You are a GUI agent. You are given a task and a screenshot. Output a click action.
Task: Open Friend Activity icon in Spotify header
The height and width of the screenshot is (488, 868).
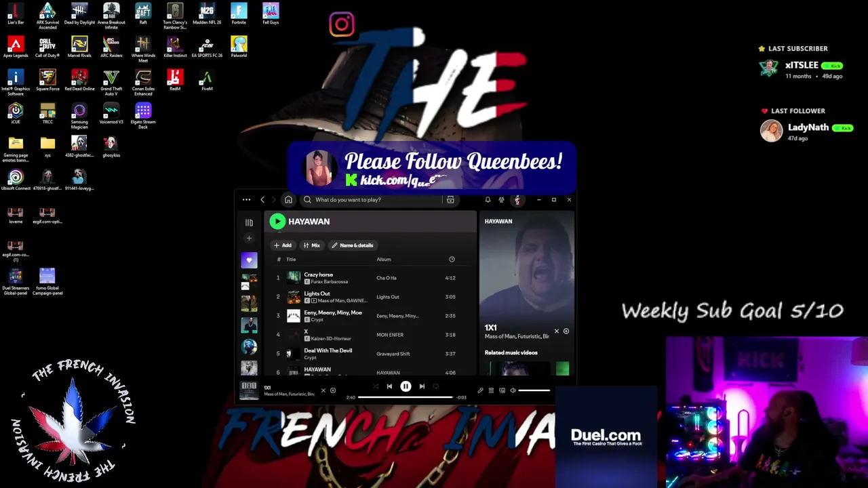[x=501, y=200]
